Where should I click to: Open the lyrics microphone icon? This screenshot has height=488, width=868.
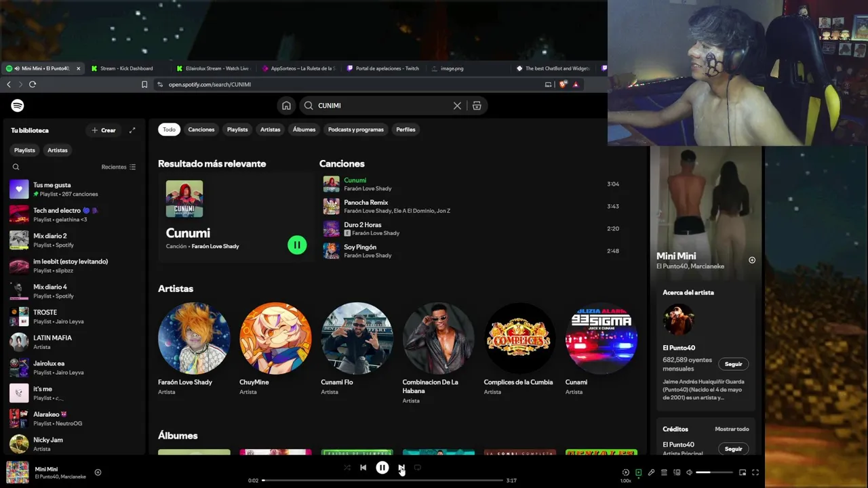(x=651, y=472)
